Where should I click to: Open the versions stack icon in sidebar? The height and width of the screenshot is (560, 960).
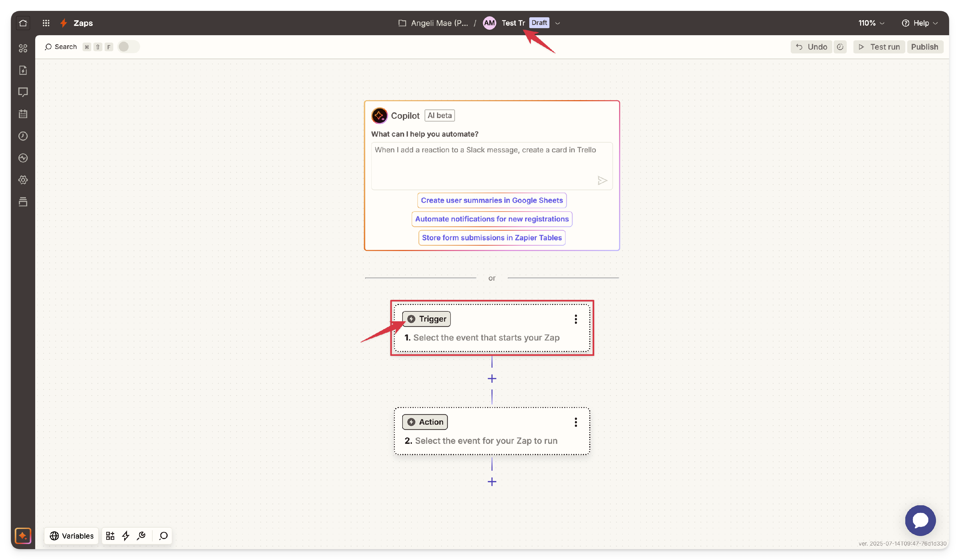[x=23, y=202]
